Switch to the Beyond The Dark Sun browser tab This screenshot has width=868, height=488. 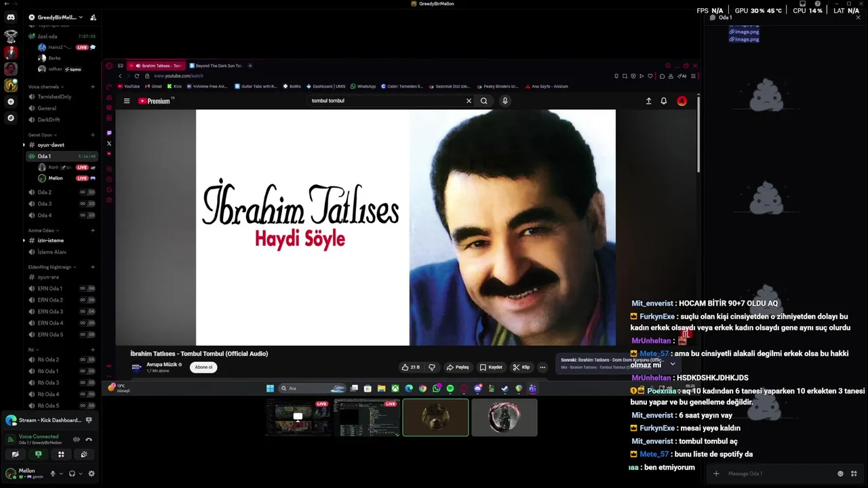click(216, 66)
